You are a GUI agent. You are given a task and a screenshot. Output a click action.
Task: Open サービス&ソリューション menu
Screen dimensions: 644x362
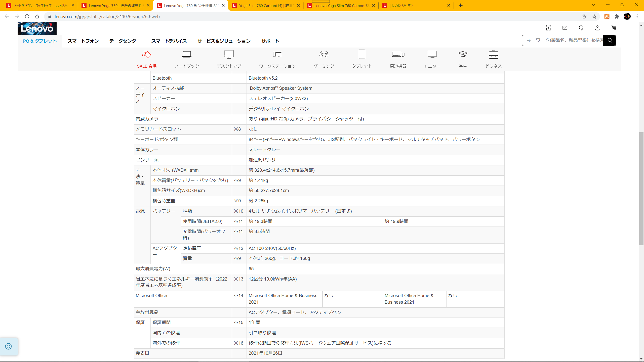tap(224, 41)
